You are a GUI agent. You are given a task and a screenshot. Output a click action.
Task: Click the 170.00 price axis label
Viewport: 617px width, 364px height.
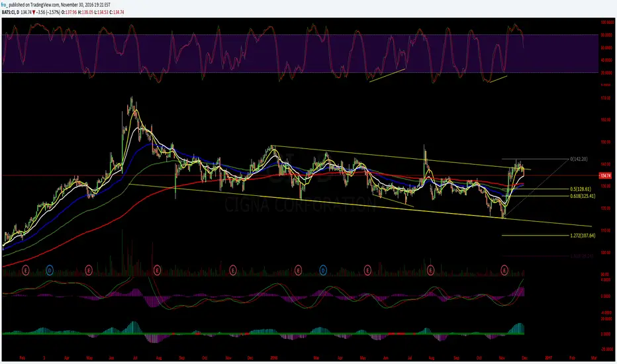click(x=606, y=98)
